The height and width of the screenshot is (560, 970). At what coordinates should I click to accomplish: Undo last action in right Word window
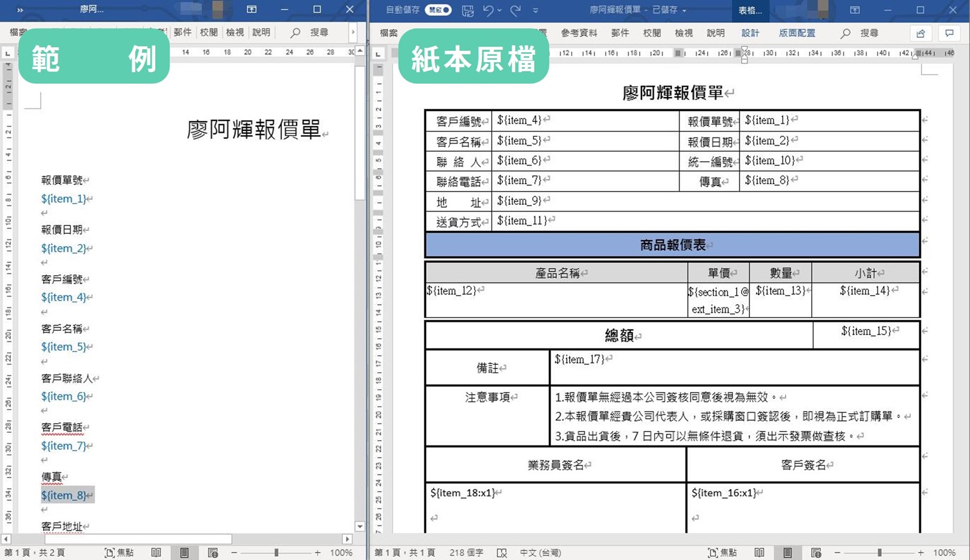(x=488, y=10)
